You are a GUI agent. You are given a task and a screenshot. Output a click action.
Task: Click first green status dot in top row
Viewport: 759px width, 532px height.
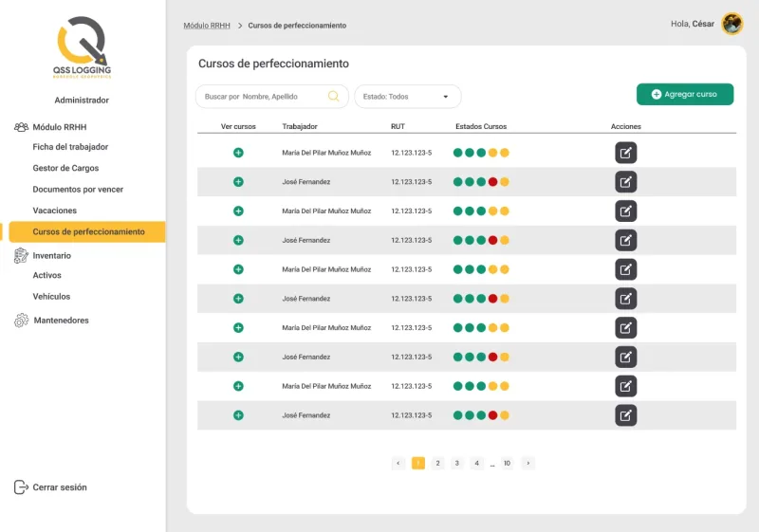point(457,153)
